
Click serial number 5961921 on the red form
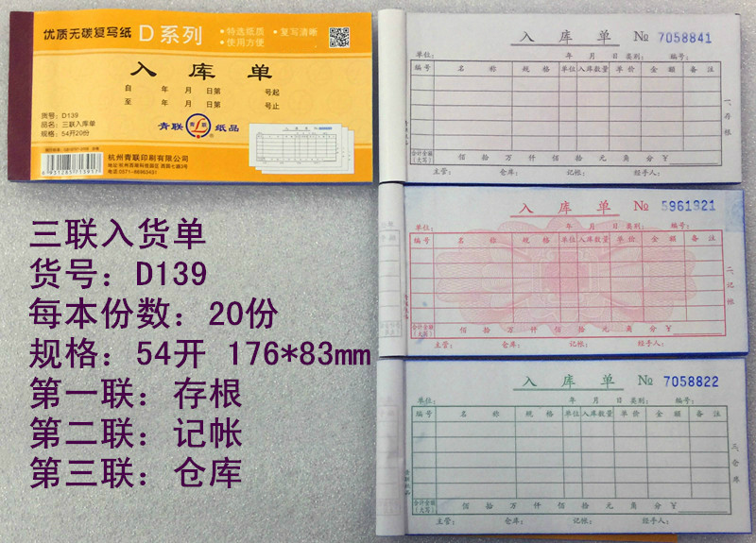tap(688, 206)
